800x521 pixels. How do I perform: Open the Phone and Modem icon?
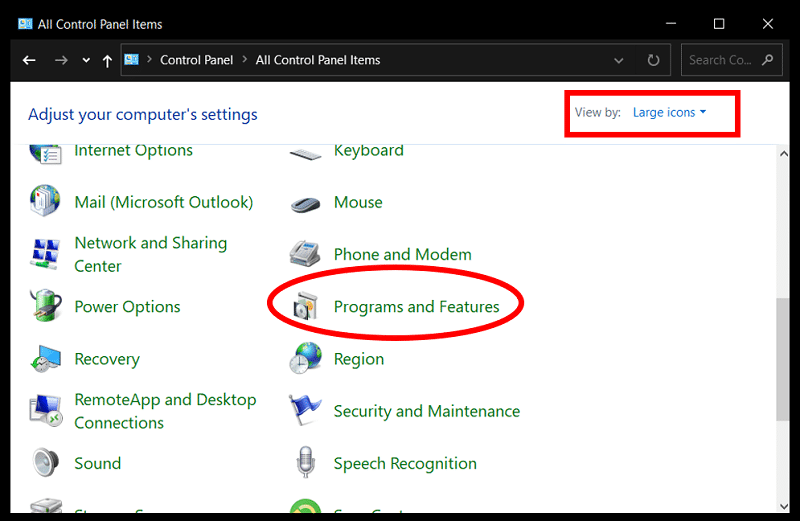point(305,254)
